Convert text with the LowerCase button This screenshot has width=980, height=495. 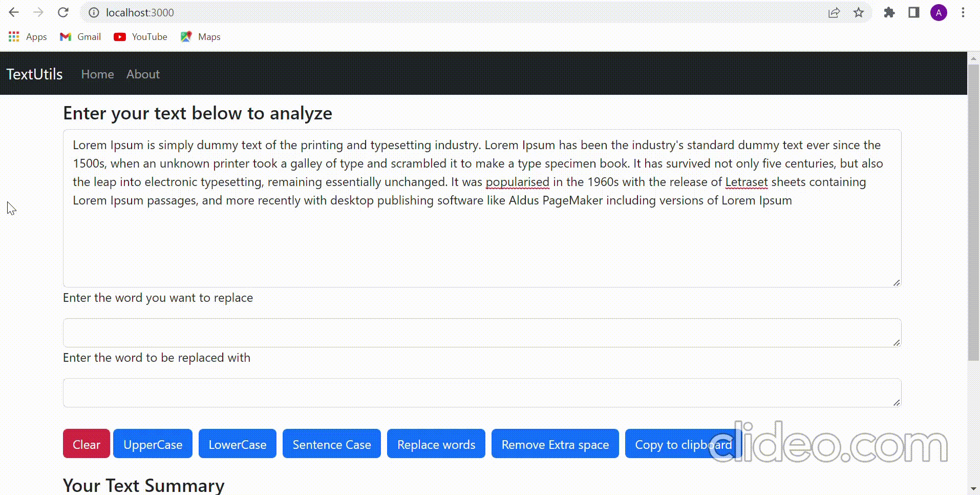point(238,444)
